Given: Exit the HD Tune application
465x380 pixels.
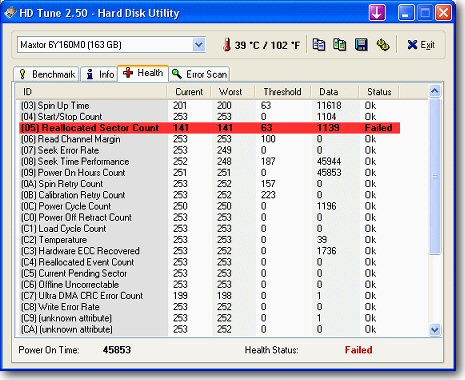Looking at the screenshot, I should [x=421, y=45].
